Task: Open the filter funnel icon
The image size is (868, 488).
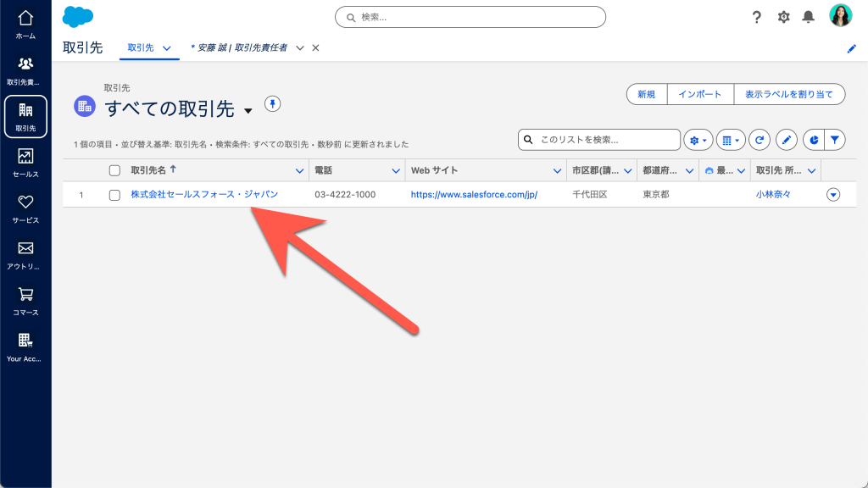Action: click(835, 140)
